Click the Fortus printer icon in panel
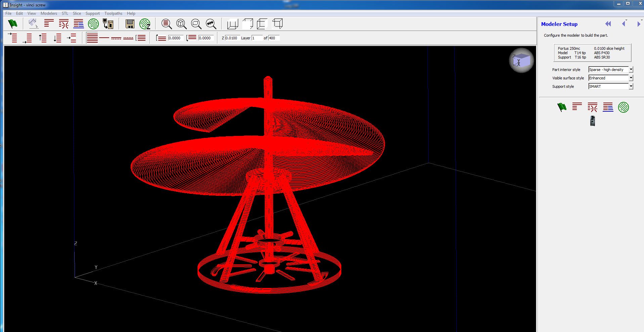Image resolution: width=644 pixels, height=332 pixels. [593, 121]
